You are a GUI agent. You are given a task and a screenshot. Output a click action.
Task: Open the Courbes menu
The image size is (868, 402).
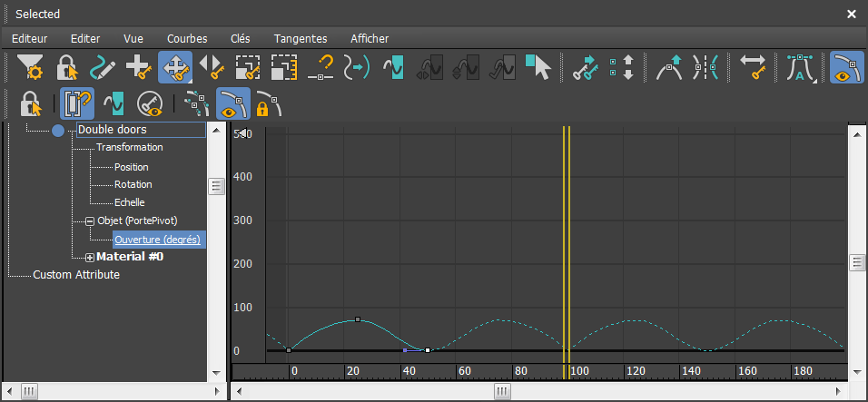coord(187,39)
